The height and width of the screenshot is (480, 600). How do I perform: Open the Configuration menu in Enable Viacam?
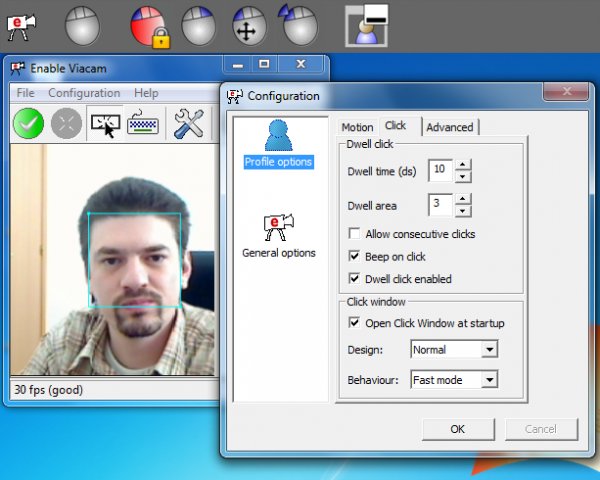pyautogui.click(x=84, y=93)
